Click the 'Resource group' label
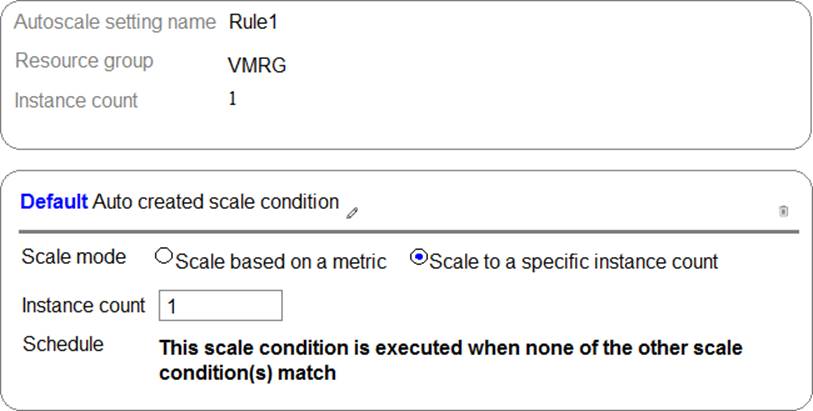Image resolution: width=813 pixels, height=411 pixels. (84, 61)
